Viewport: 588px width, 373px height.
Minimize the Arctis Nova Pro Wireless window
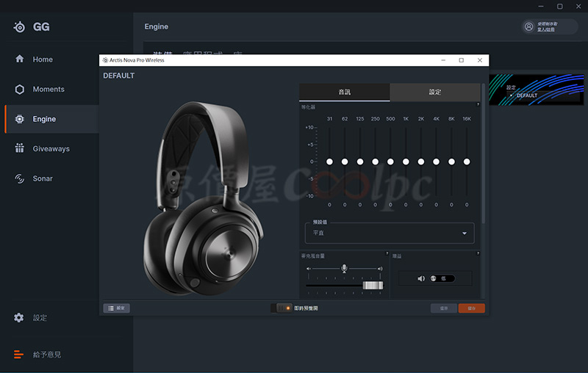443,60
